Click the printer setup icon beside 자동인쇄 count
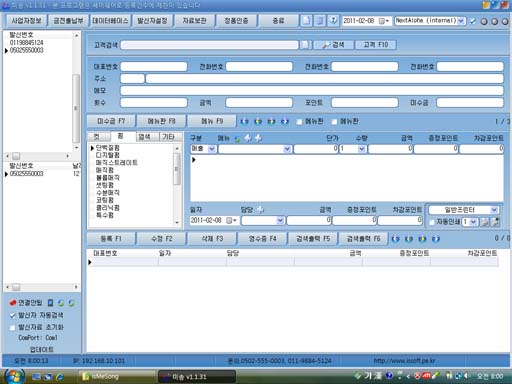Image resolution: width=512 pixels, height=384 pixels. pos(485,222)
